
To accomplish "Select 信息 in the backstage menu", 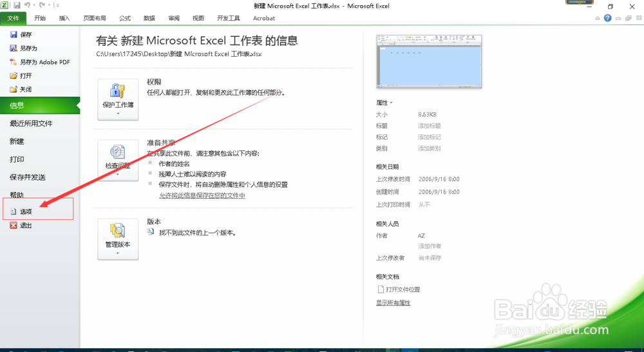I will point(40,105).
